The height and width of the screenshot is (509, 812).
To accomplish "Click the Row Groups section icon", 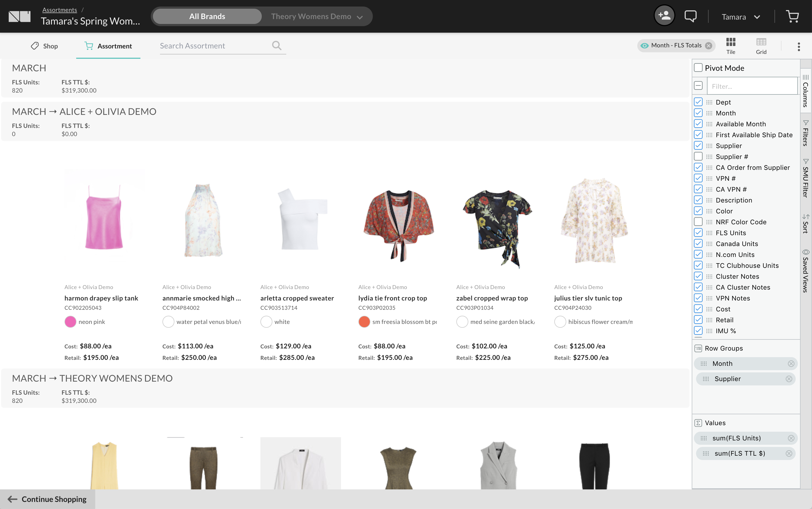I will (698, 348).
